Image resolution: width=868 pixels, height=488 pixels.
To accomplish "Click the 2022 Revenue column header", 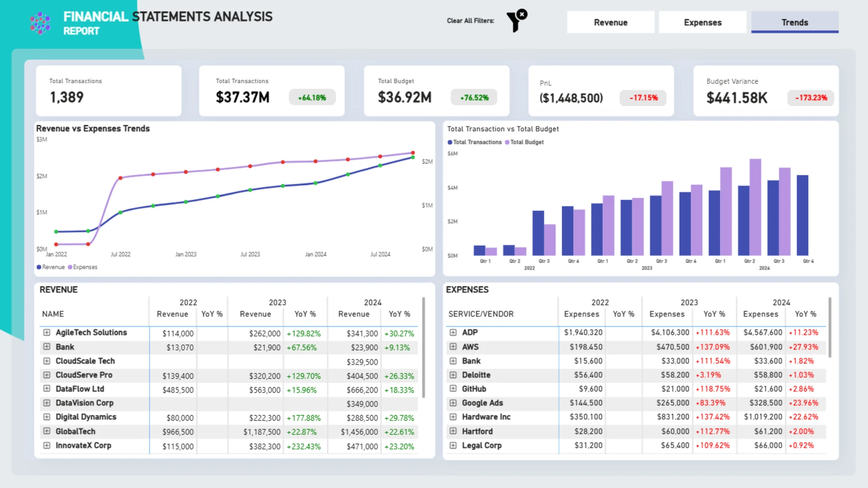I will click(x=172, y=314).
